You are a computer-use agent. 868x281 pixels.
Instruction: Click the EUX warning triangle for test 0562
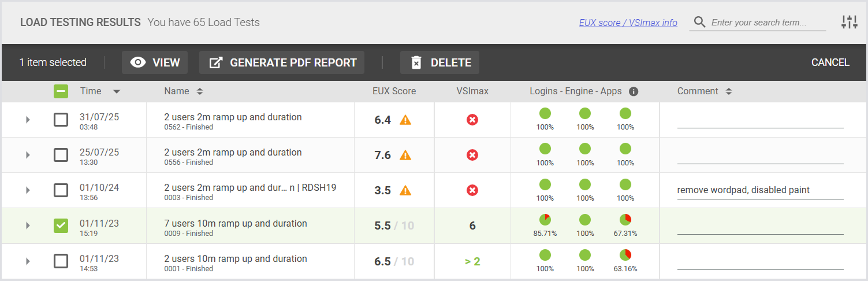[405, 120]
